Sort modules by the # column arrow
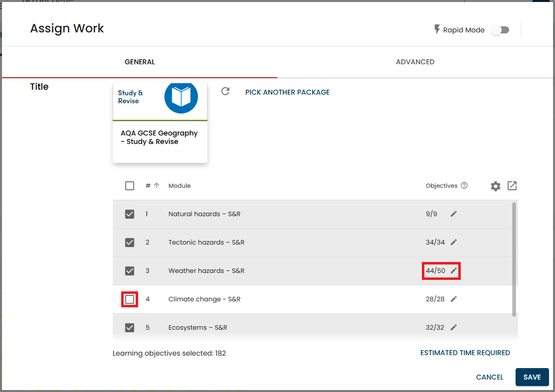Viewport: 555px width, 392px height. tap(156, 186)
